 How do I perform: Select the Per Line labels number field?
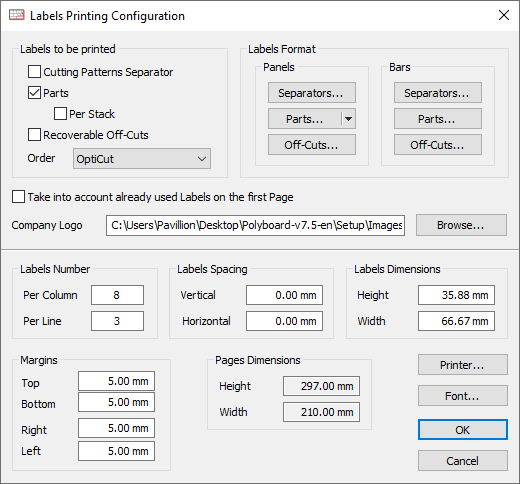point(118,321)
